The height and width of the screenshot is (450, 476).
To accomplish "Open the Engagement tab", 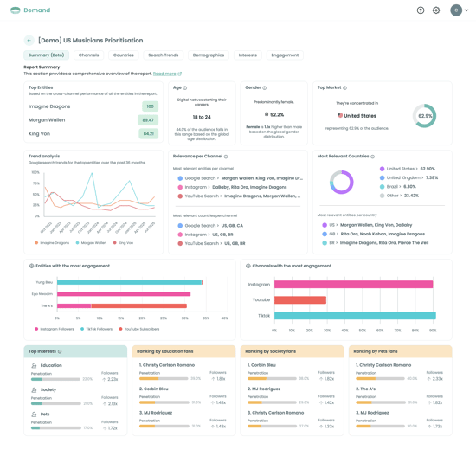I will pyautogui.click(x=285, y=55).
